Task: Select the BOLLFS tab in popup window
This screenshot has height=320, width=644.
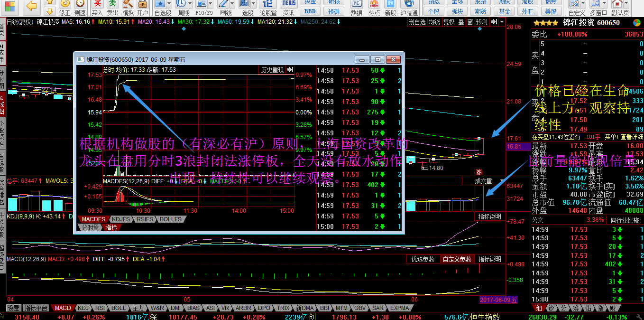Action: [x=170, y=219]
